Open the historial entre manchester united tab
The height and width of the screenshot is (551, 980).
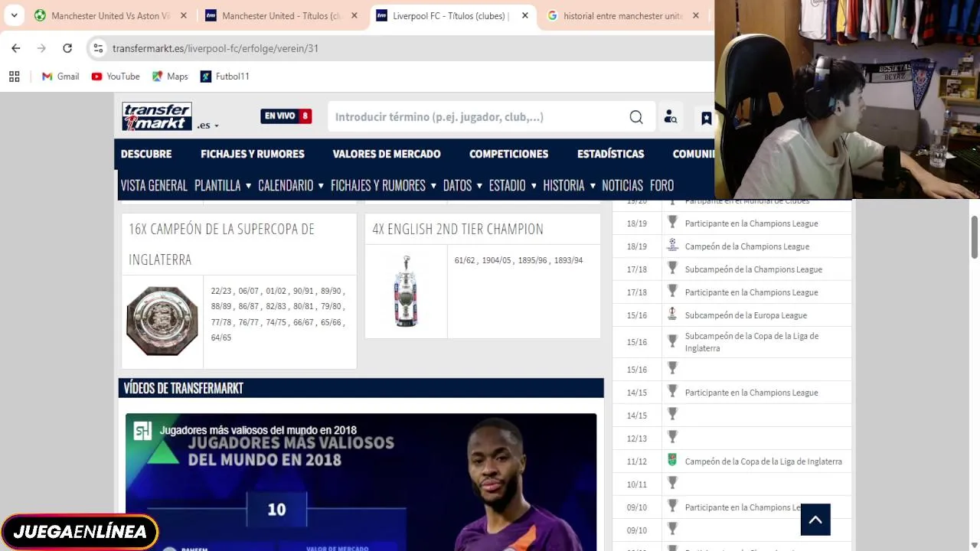point(622,15)
